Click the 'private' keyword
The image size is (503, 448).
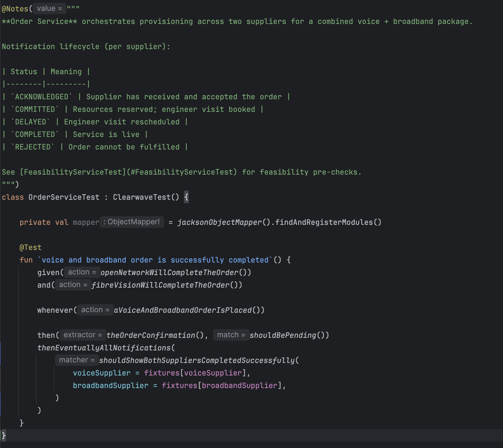click(x=35, y=222)
